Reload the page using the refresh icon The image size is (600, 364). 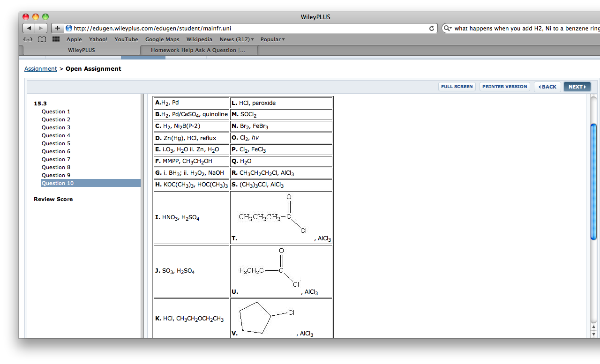click(x=431, y=28)
